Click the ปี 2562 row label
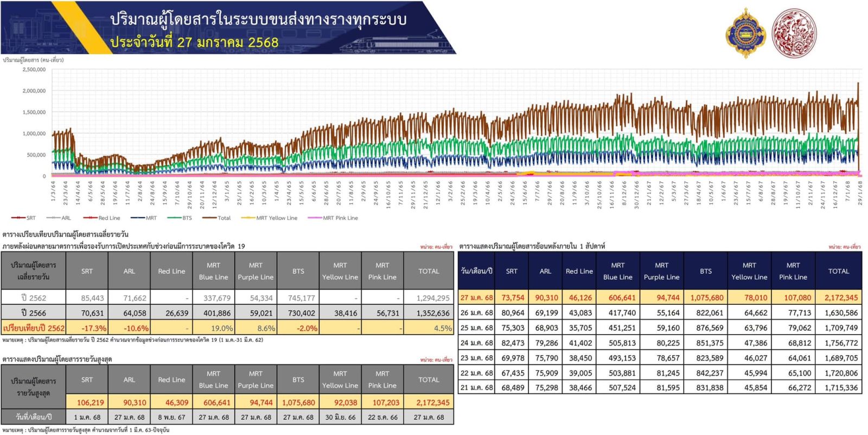This screenshot has width=868, height=435. click(34, 298)
